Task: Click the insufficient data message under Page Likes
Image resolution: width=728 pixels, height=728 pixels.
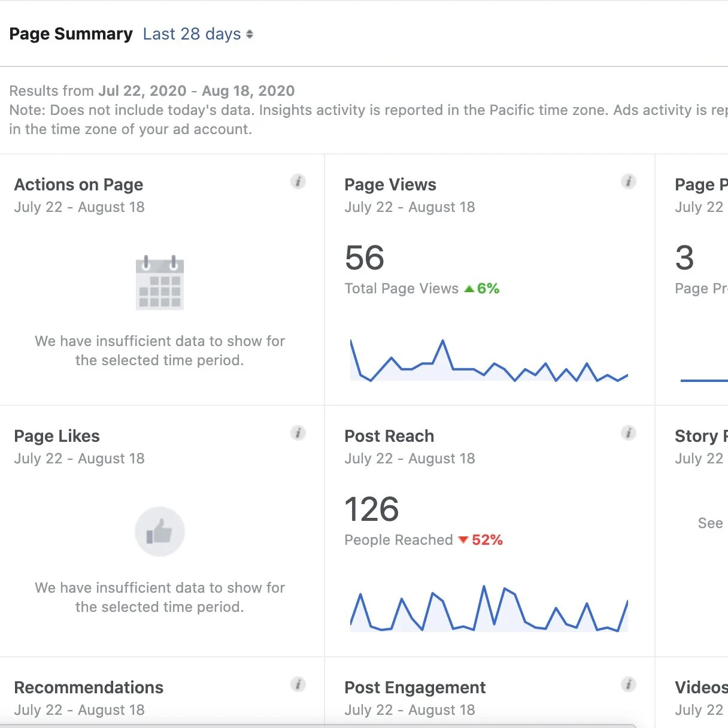Action: [160, 597]
